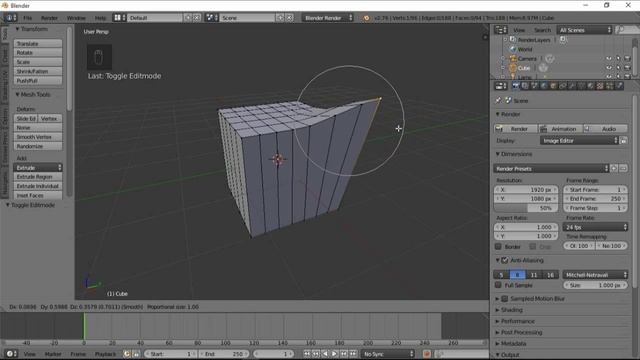Open the Window menu
640x360 pixels.
click(x=76, y=18)
